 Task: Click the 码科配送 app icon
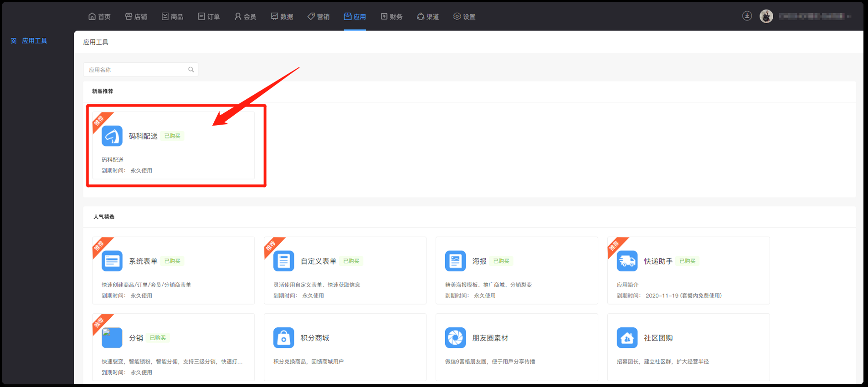click(112, 136)
